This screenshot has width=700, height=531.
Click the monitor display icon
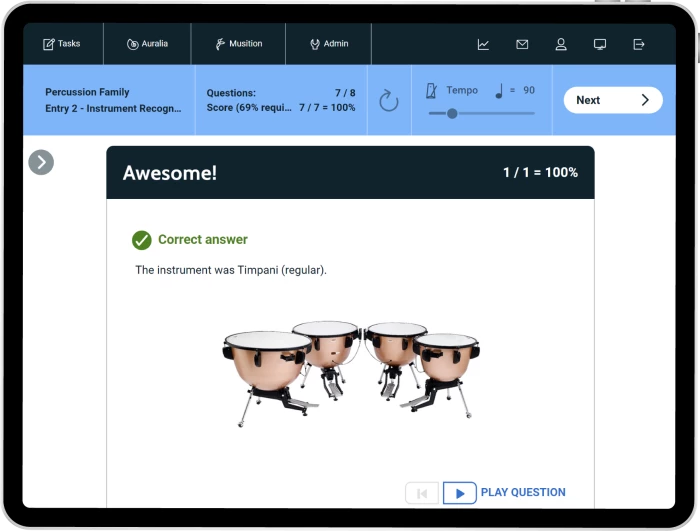point(600,44)
